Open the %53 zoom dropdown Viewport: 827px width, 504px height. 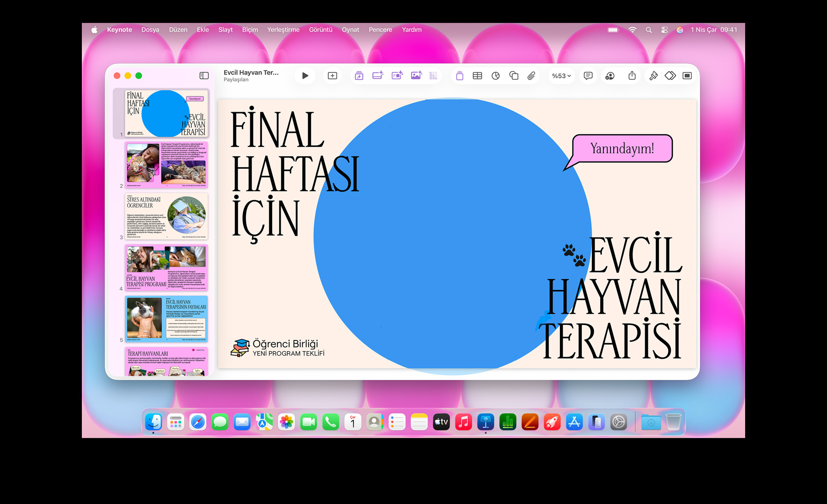(x=561, y=76)
